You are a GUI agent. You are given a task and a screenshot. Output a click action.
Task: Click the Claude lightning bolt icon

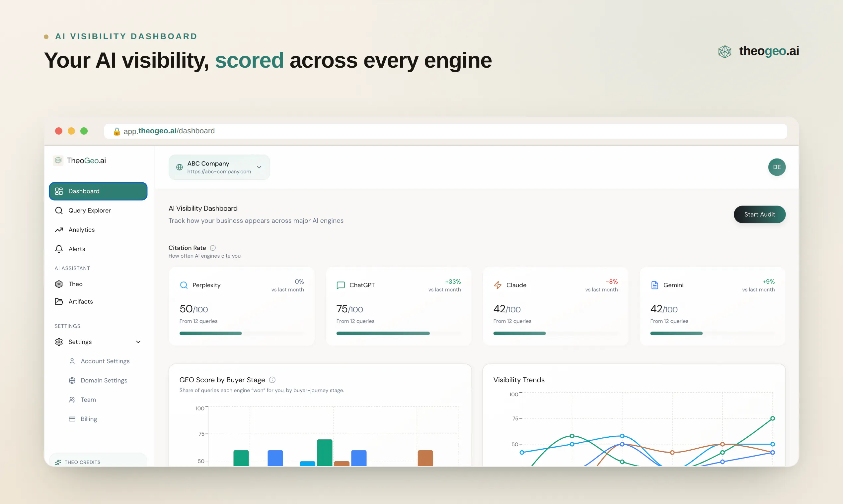coord(498,285)
